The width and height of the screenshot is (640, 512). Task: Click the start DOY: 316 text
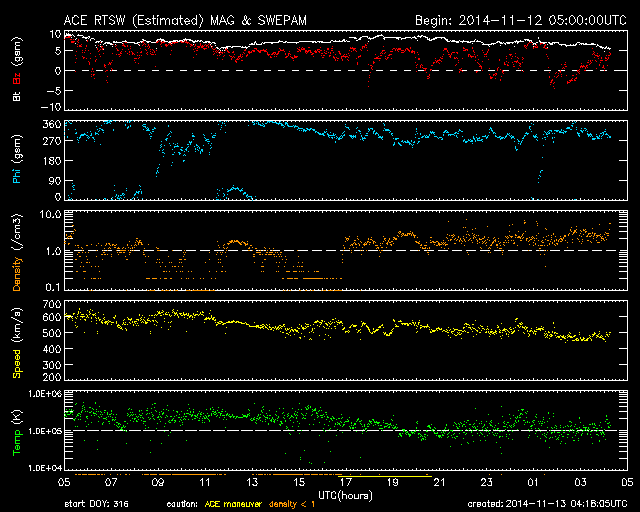click(96, 502)
